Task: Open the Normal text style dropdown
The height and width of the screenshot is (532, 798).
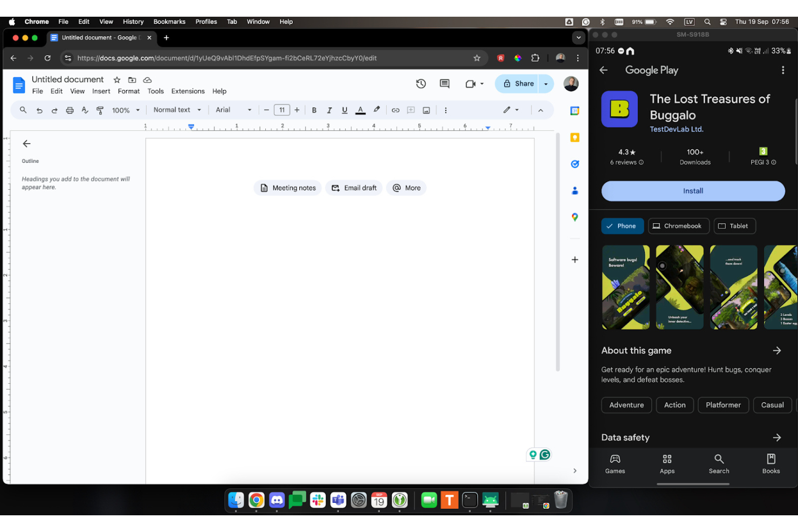Action: [177, 110]
